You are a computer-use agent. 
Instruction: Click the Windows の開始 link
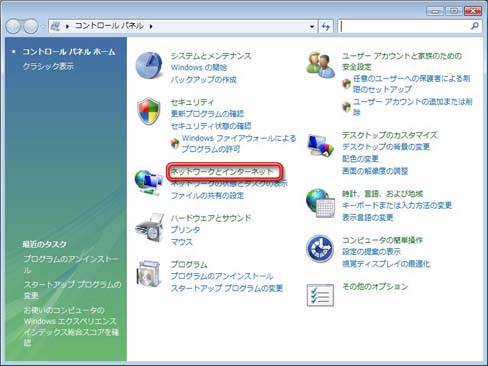point(199,68)
